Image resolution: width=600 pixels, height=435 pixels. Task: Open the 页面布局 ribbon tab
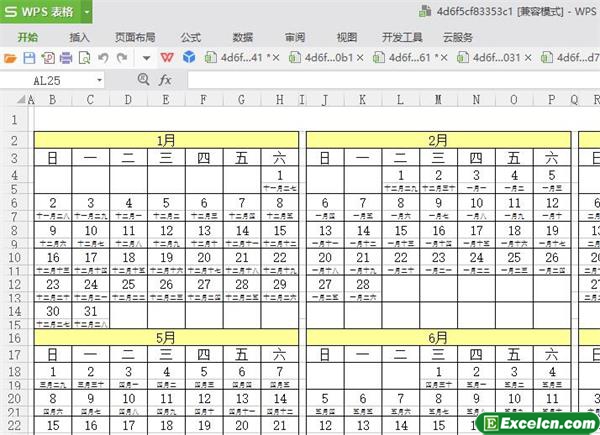click(135, 37)
